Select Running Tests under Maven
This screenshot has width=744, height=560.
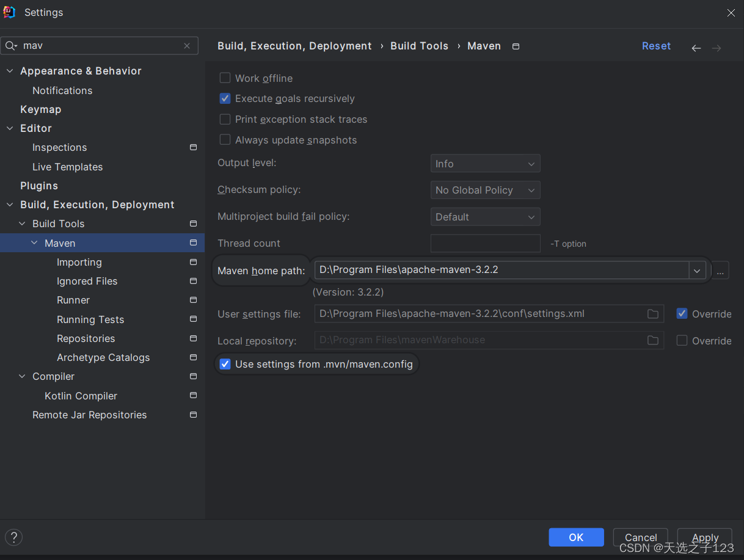(90, 319)
